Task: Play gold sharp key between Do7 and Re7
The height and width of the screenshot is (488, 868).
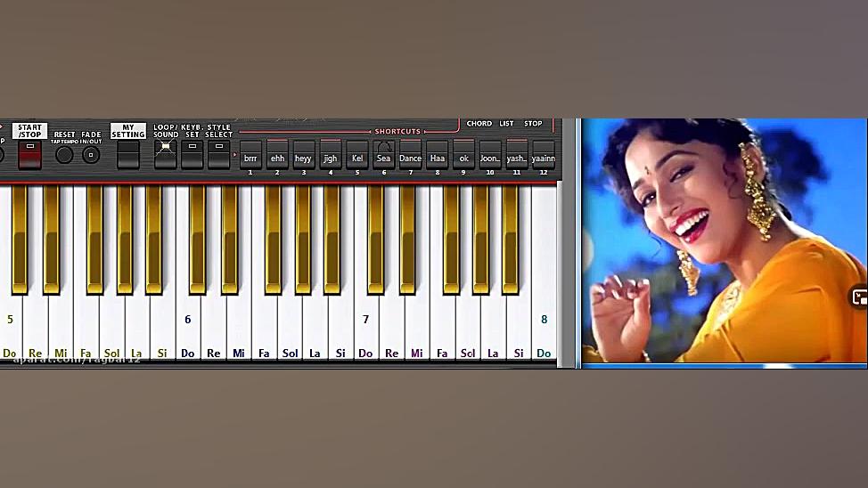Action: [375, 239]
